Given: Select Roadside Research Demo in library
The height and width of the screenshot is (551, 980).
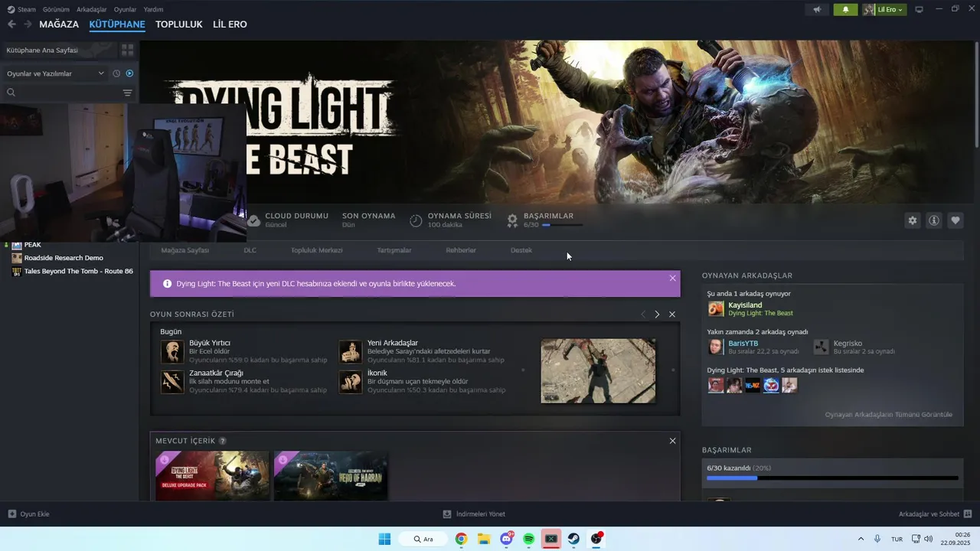Looking at the screenshot, I should [x=64, y=258].
